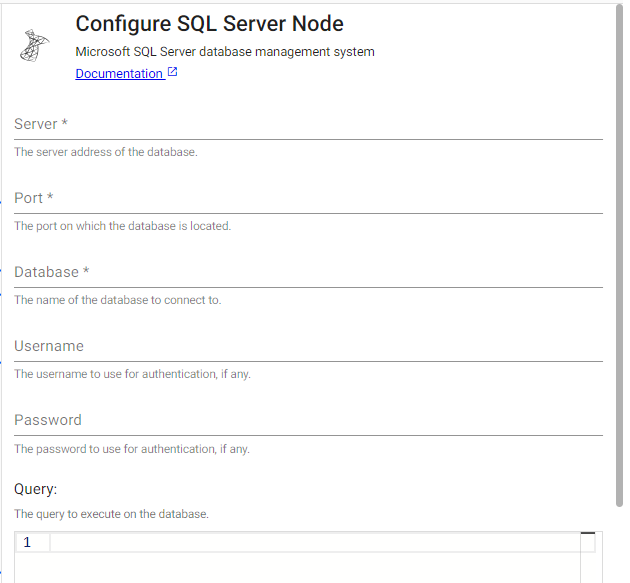Open the Documentation link
This screenshot has height=583, width=630.
[118, 74]
